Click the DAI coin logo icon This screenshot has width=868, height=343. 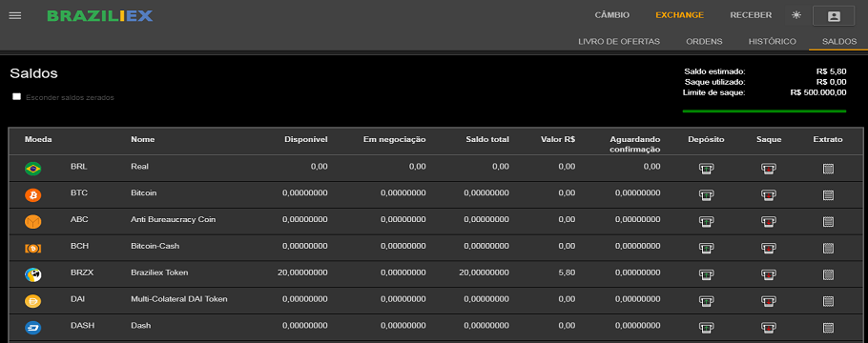[33, 301]
